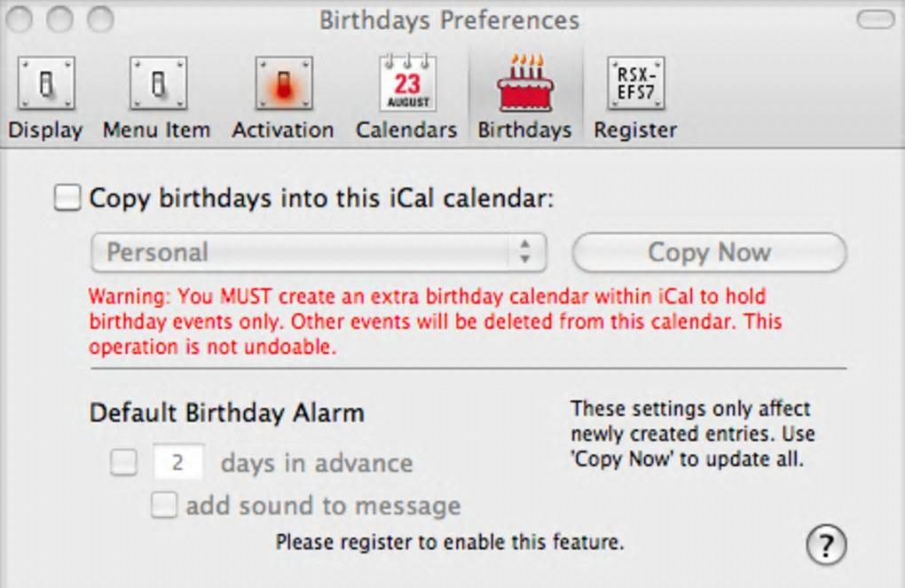Click the round help question mark
Viewport: 905px width, 588px height.
point(826,544)
